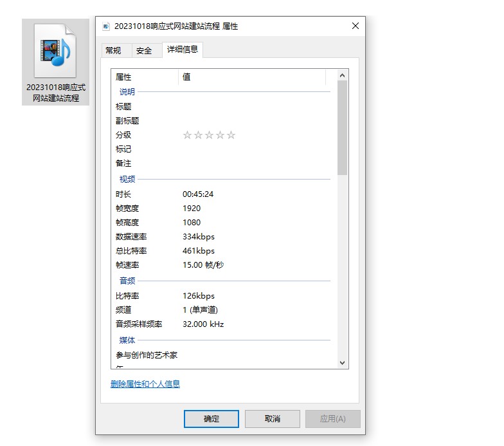Close the 属性 dialog with the X button
Image resolution: width=504 pixels, height=446 pixels.
[355, 26]
